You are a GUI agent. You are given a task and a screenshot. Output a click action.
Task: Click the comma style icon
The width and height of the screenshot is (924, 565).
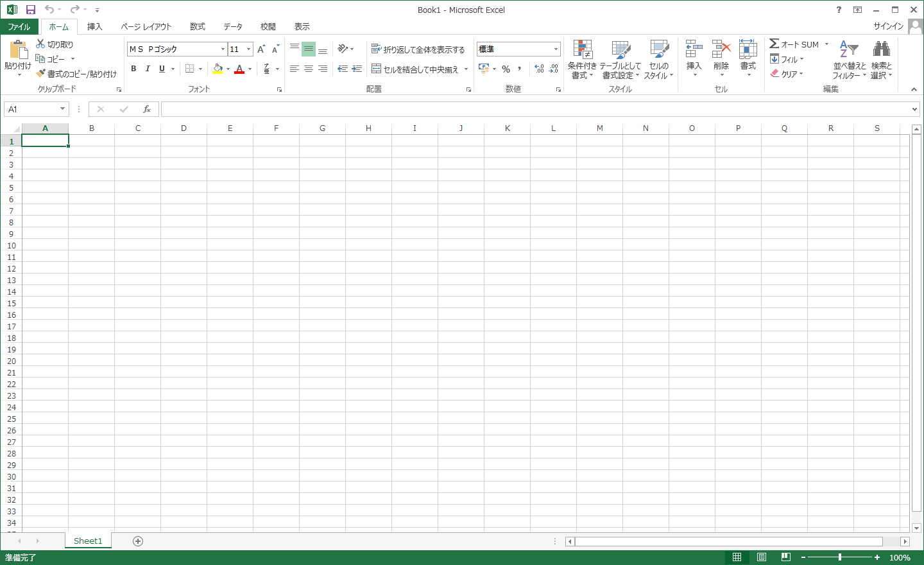pos(520,69)
